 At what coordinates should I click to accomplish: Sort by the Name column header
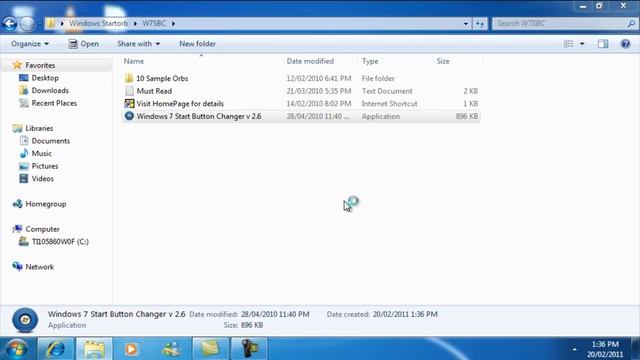point(134,61)
